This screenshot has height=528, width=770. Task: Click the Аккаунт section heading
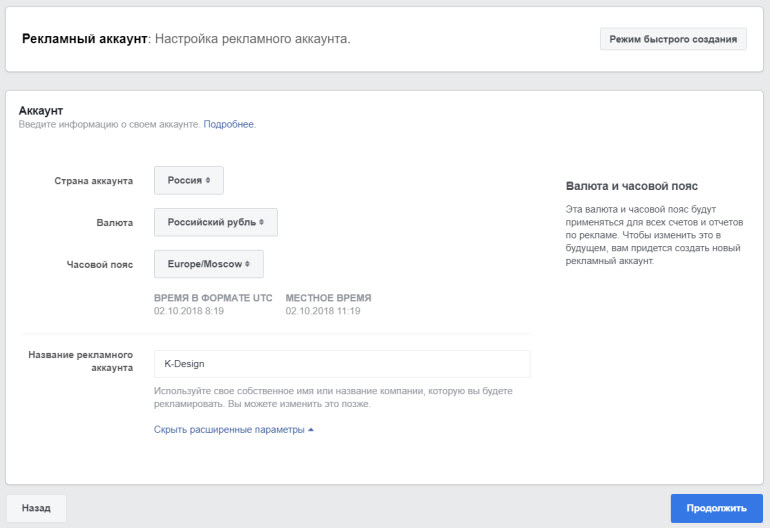pyautogui.click(x=41, y=109)
